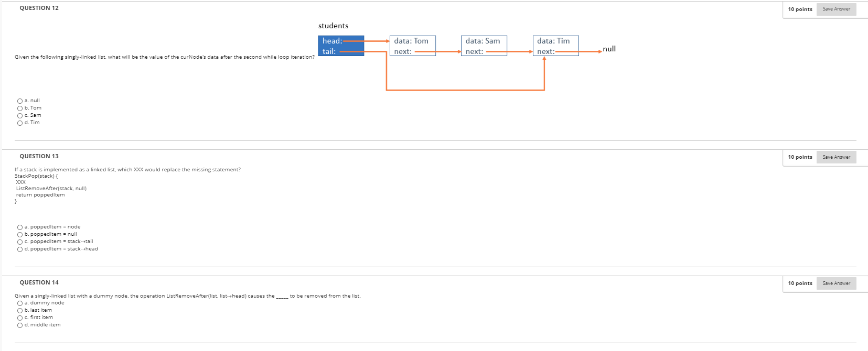Mark 'd. Tim' as the answer

tap(20, 123)
